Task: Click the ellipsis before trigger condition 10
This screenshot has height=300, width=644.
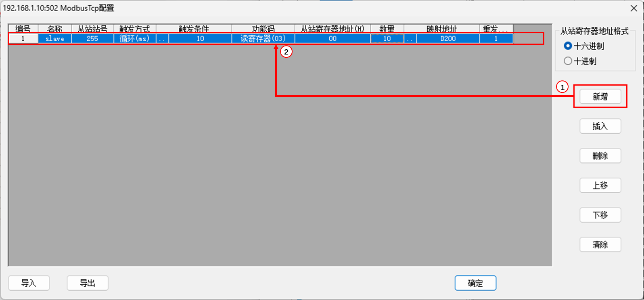Action: click(162, 38)
